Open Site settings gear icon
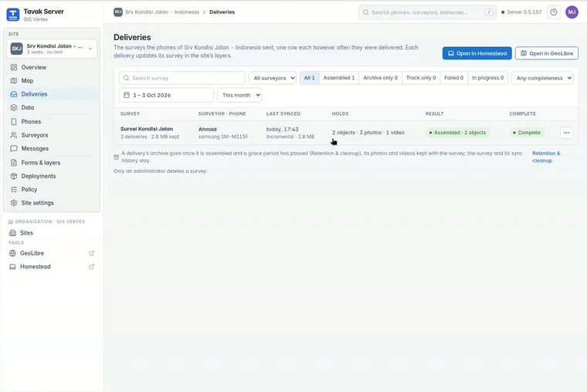The width and height of the screenshot is (587, 392). click(14, 203)
